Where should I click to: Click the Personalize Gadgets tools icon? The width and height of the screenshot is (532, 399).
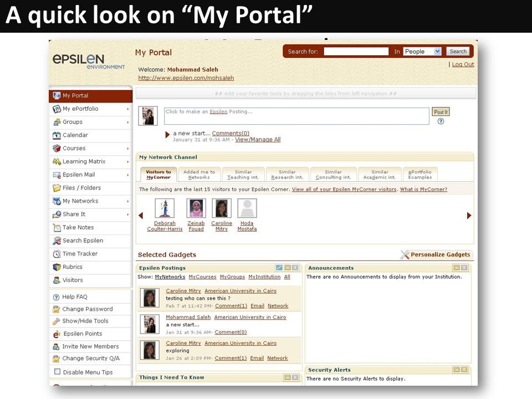pyautogui.click(x=405, y=255)
